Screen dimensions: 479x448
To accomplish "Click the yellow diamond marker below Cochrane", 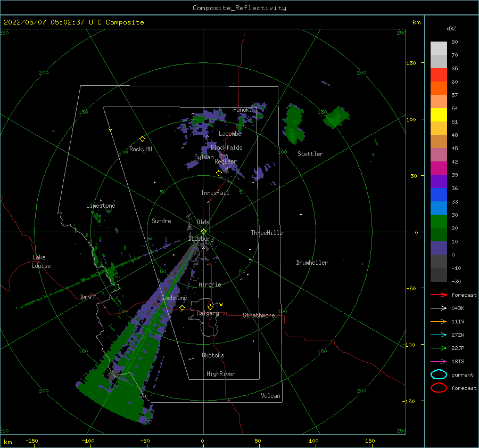I will point(182,307).
